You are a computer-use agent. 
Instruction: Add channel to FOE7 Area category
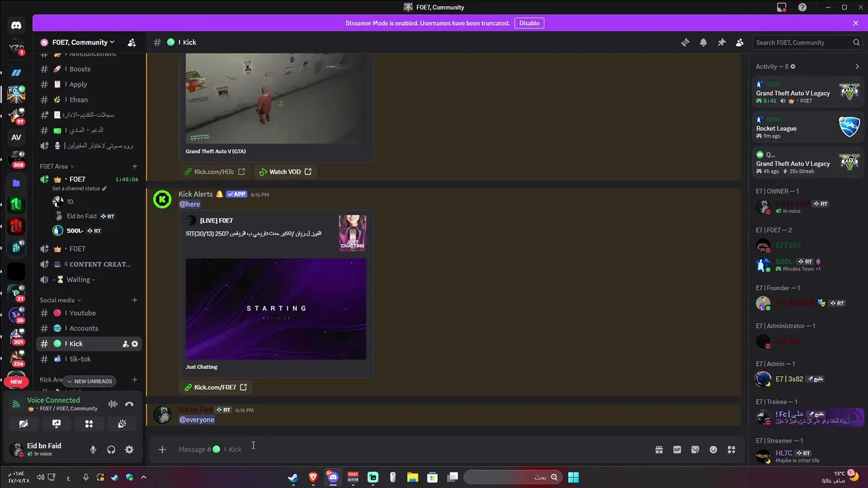click(x=134, y=166)
